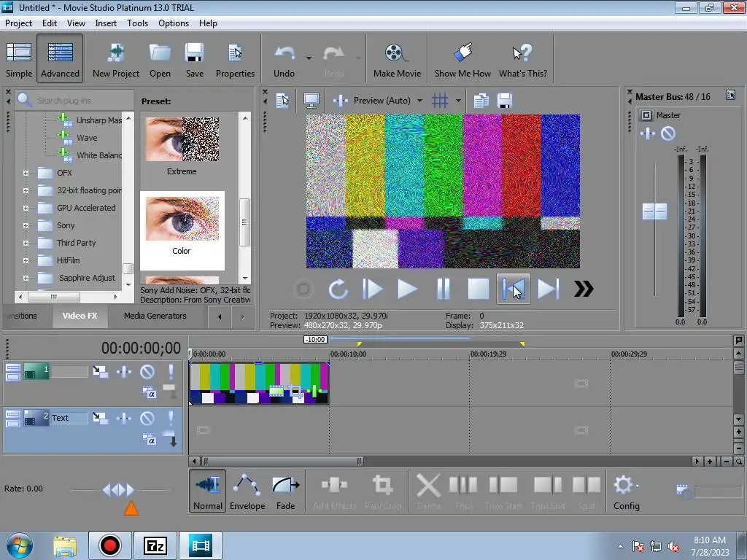Click the timeline horizontal scrollbar
The height and width of the screenshot is (560, 747).
[282, 462]
